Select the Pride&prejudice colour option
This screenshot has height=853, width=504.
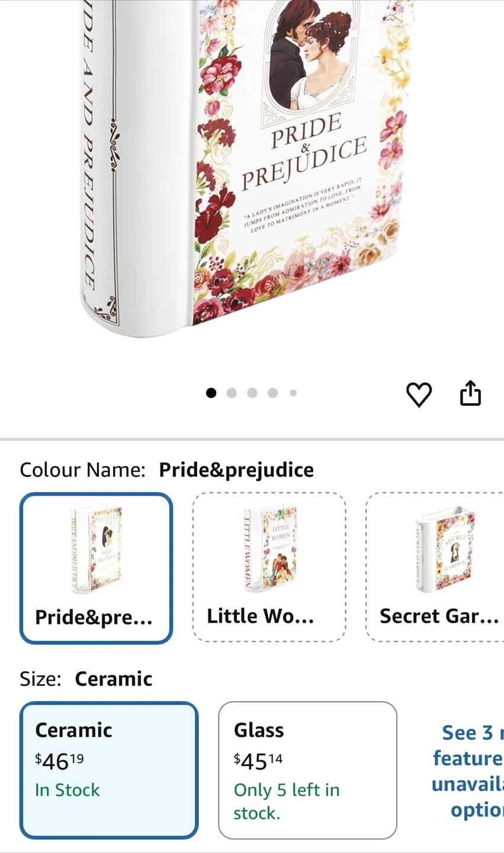click(96, 568)
